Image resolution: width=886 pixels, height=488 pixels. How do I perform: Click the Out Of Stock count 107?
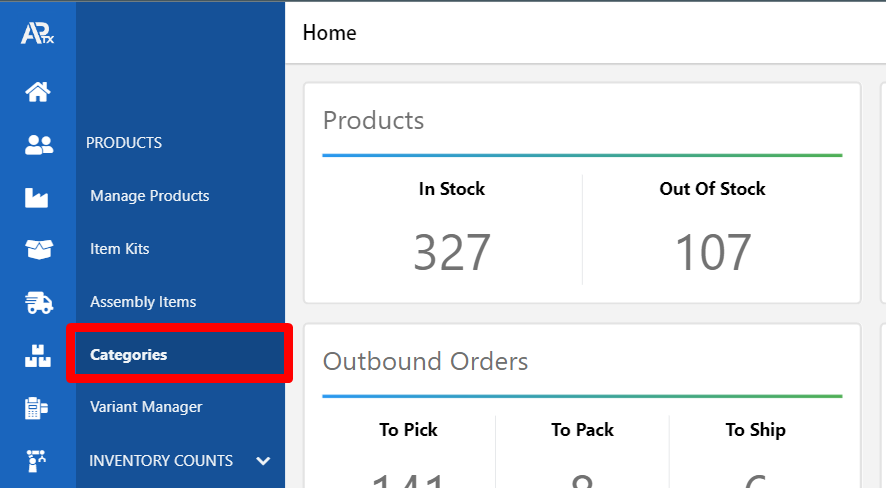tap(712, 252)
